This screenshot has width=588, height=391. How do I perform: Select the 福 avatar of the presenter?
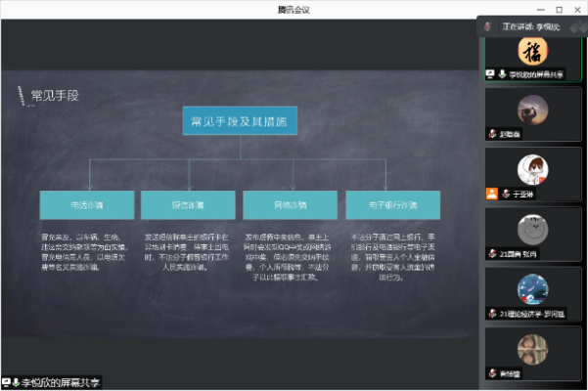click(532, 51)
